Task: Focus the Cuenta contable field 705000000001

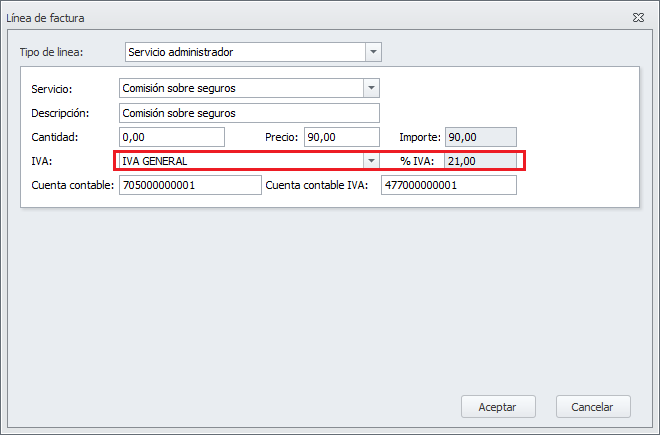Action: 189,186
